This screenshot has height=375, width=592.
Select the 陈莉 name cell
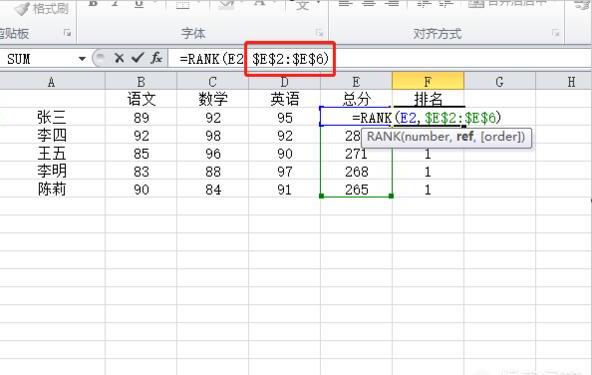pyautogui.click(x=52, y=189)
